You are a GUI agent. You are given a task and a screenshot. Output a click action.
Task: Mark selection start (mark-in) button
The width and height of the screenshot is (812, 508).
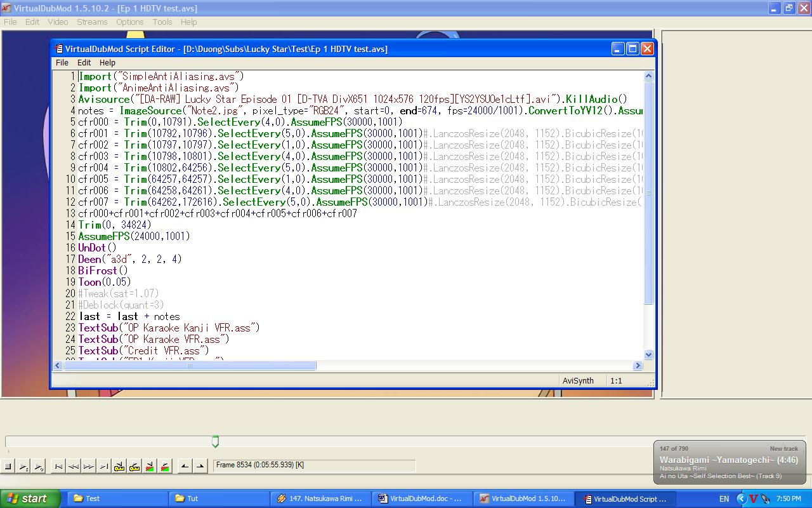185,466
